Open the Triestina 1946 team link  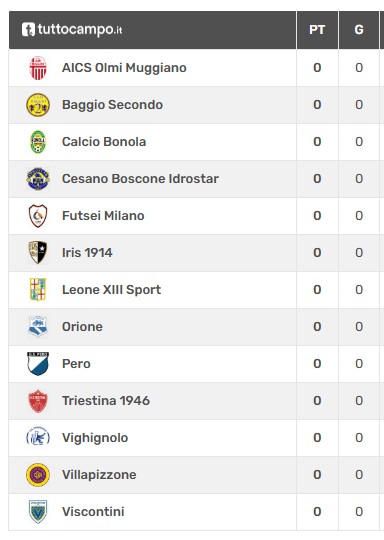click(x=106, y=401)
